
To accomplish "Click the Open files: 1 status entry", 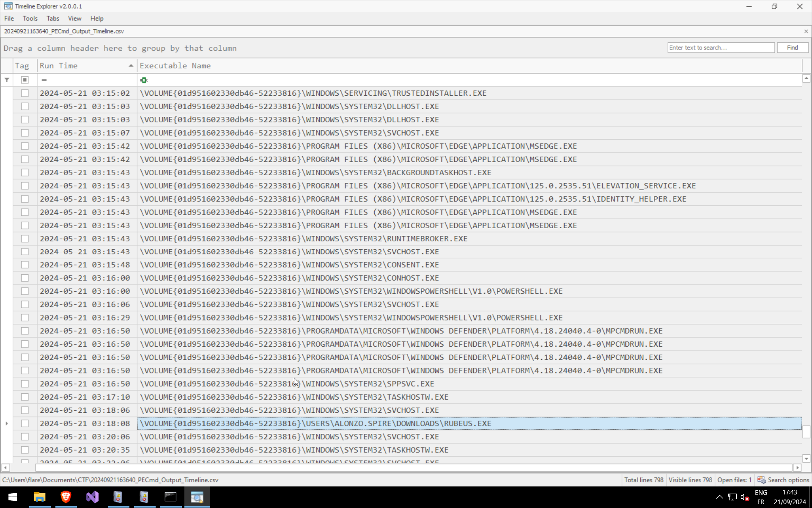I will [x=734, y=480].
